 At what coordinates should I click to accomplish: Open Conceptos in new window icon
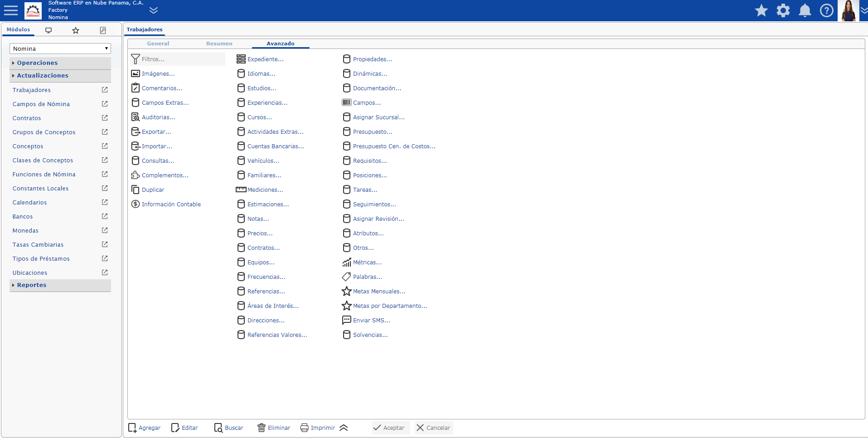coord(105,146)
